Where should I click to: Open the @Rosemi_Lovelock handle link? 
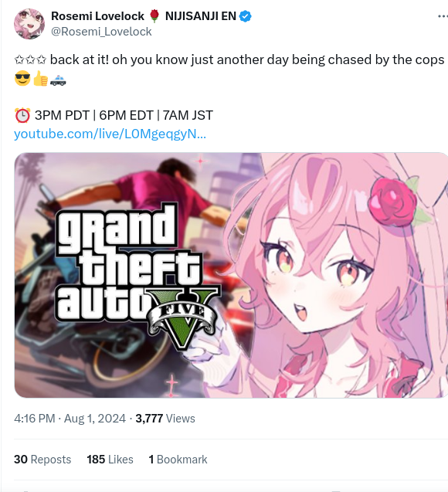point(101,32)
